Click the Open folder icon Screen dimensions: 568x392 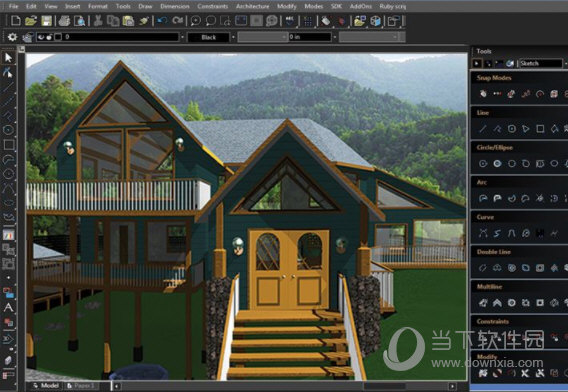click(x=31, y=21)
